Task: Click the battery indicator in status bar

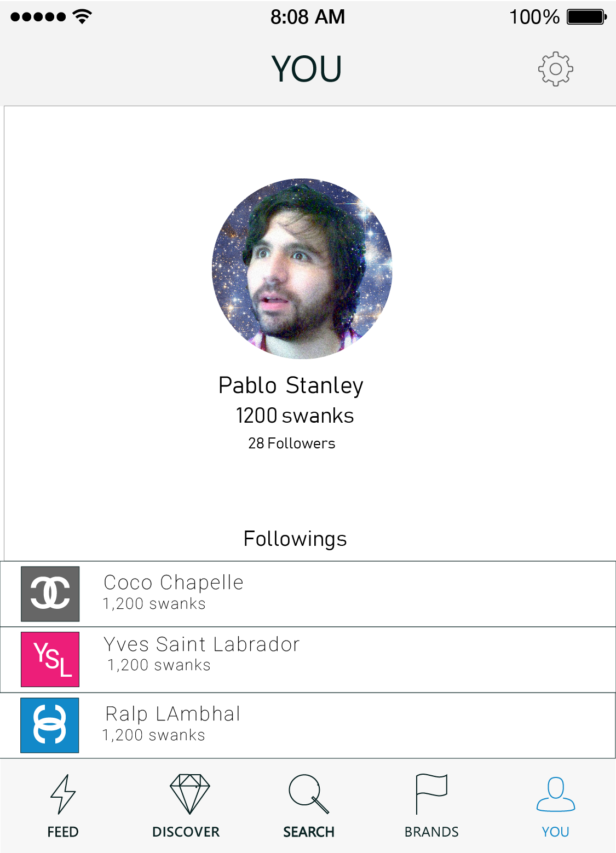Action: tap(586, 17)
